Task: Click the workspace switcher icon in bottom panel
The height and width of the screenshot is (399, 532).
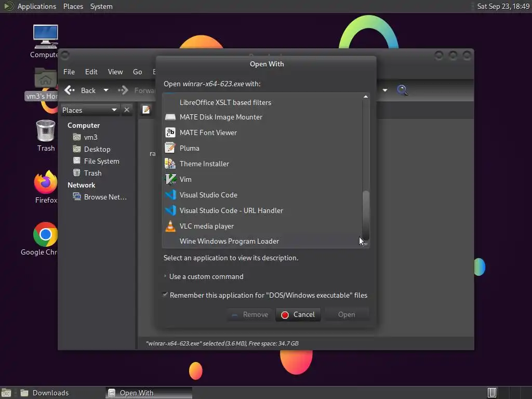Action: pyautogui.click(x=492, y=393)
